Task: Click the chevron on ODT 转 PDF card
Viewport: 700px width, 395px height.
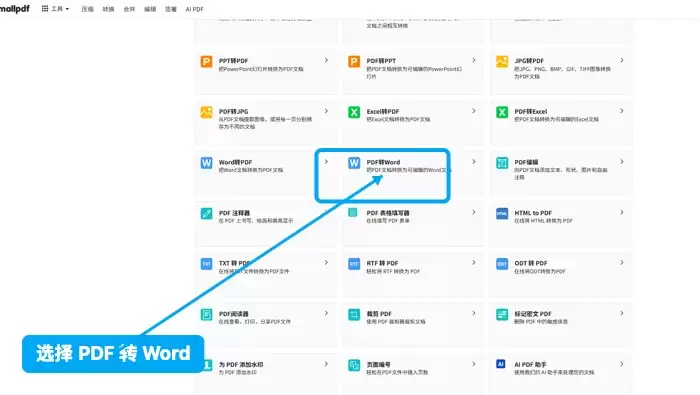Action: [621, 262]
